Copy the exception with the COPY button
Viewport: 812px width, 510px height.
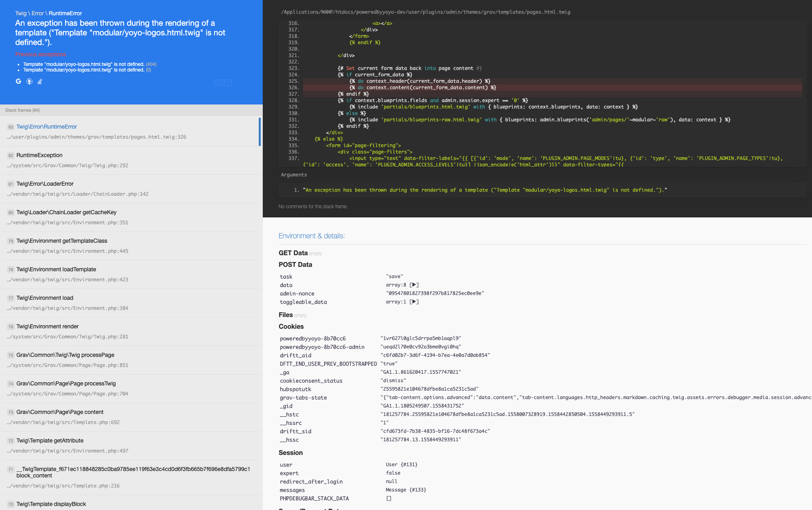[x=223, y=83]
